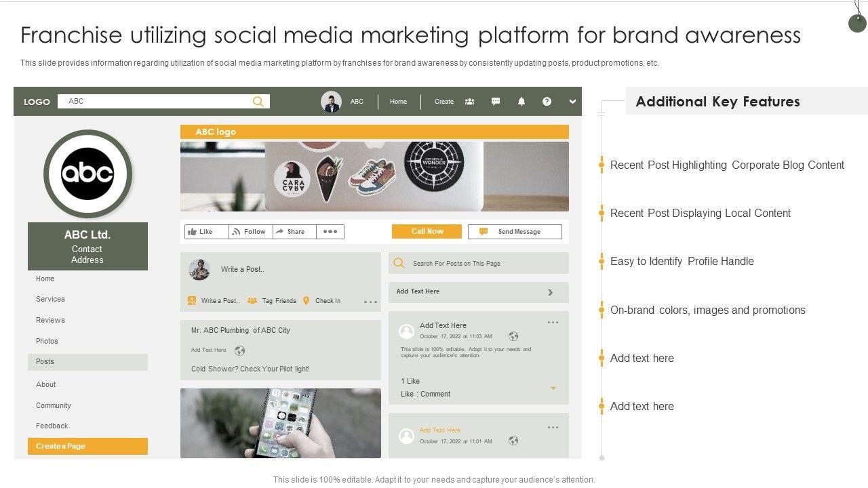This screenshot has height=488, width=868.
Task: Click globe icon on 11:03 AM post
Action: click(513, 336)
